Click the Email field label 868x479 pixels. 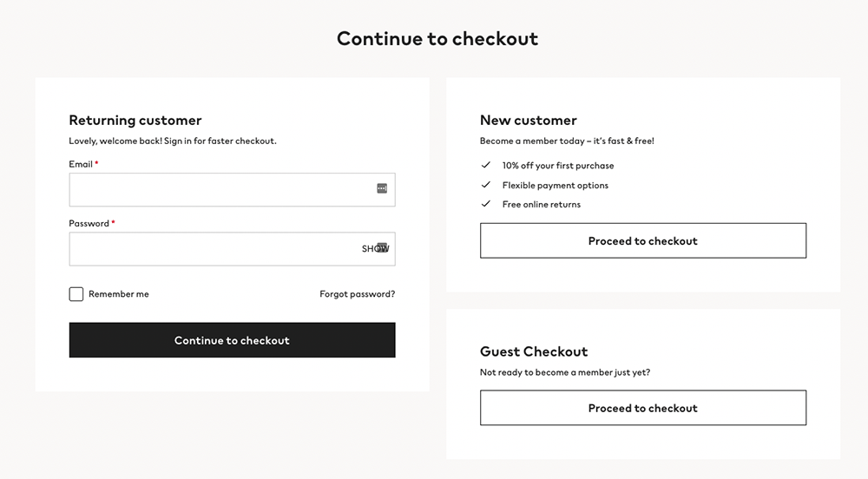click(81, 164)
